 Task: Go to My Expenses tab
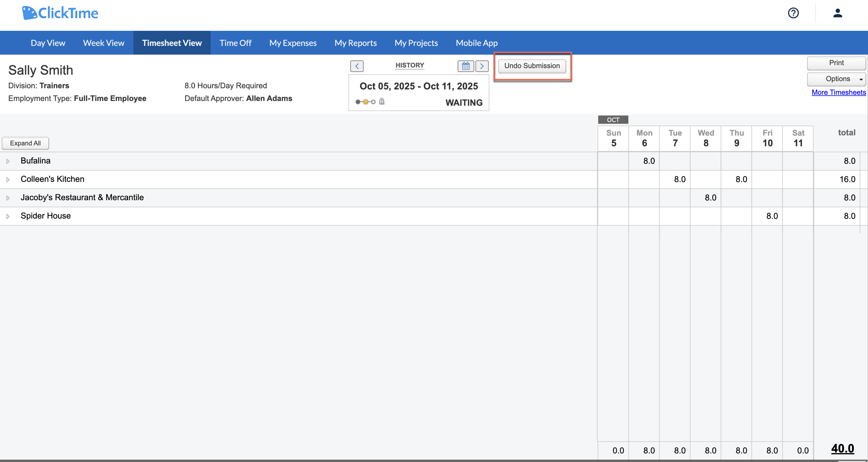coord(293,43)
